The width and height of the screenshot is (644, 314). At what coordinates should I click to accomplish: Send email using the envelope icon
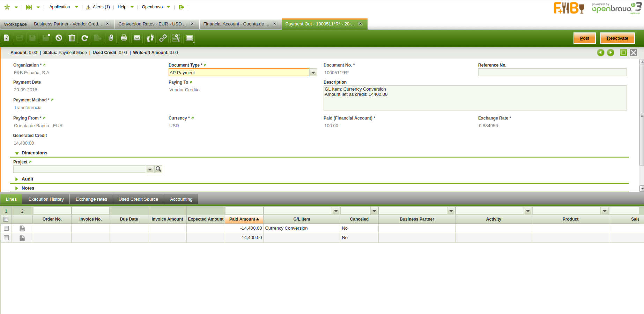tap(137, 38)
